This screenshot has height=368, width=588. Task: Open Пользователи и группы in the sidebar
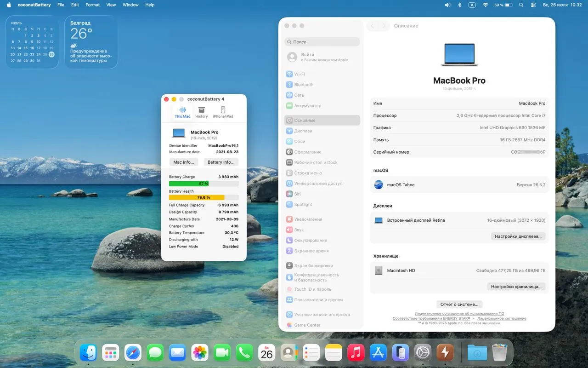click(x=322, y=300)
